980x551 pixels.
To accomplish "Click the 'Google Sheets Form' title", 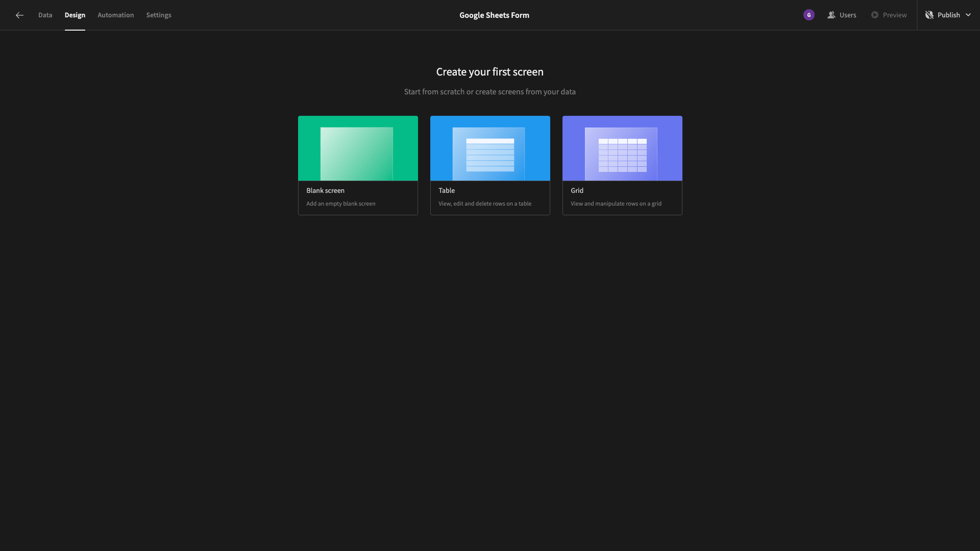I will click(x=494, y=15).
